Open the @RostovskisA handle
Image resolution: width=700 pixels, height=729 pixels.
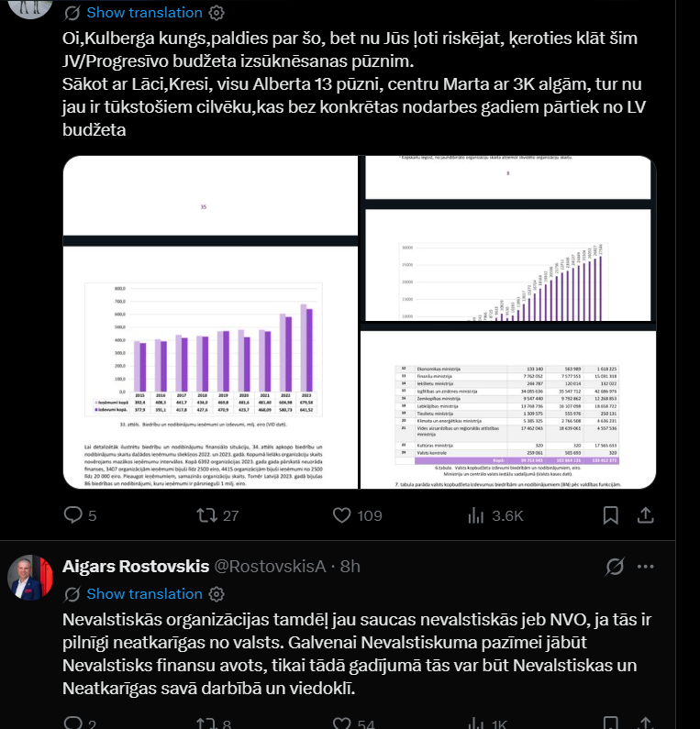click(x=270, y=567)
